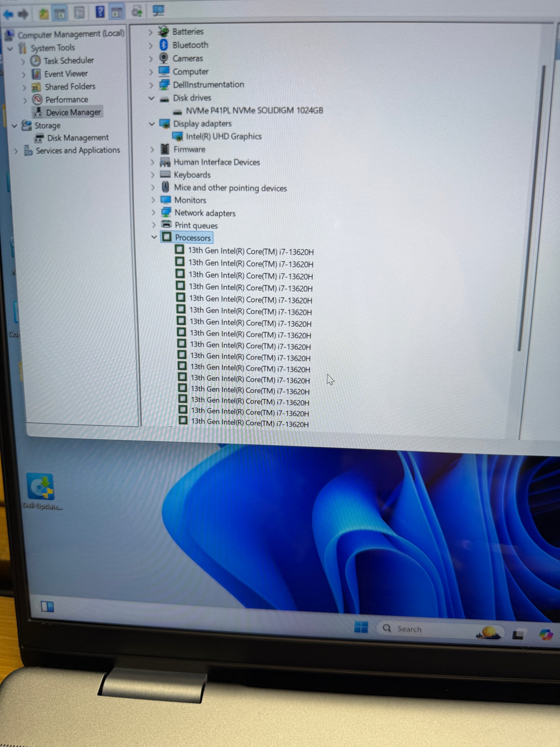The image size is (560, 747).
Task: Click the Show/Hide console tree toolbar icon
Action: 60,14
